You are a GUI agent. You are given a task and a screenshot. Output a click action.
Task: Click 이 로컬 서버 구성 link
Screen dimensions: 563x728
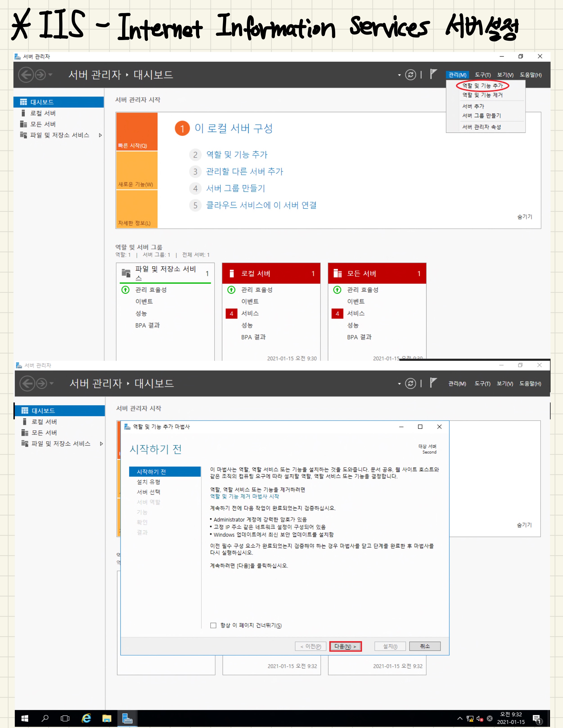pyautogui.click(x=234, y=128)
